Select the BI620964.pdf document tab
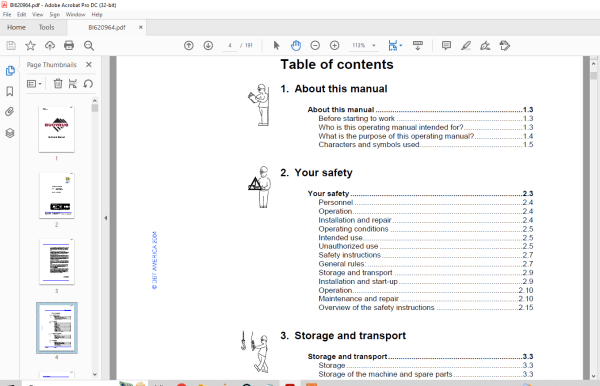Viewport: 600px width, 386px height. click(x=107, y=28)
